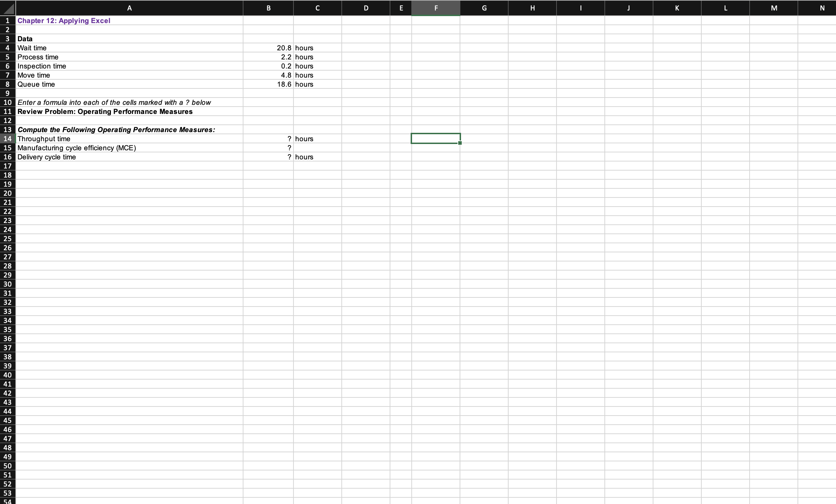Select column N header
This screenshot has height=504, width=836.
(822, 8)
